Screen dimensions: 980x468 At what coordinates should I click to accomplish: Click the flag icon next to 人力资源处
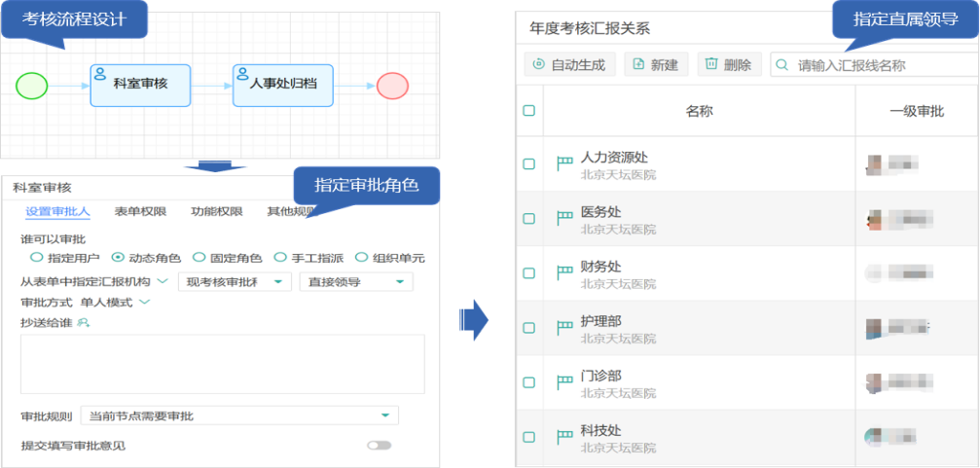[x=564, y=163]
